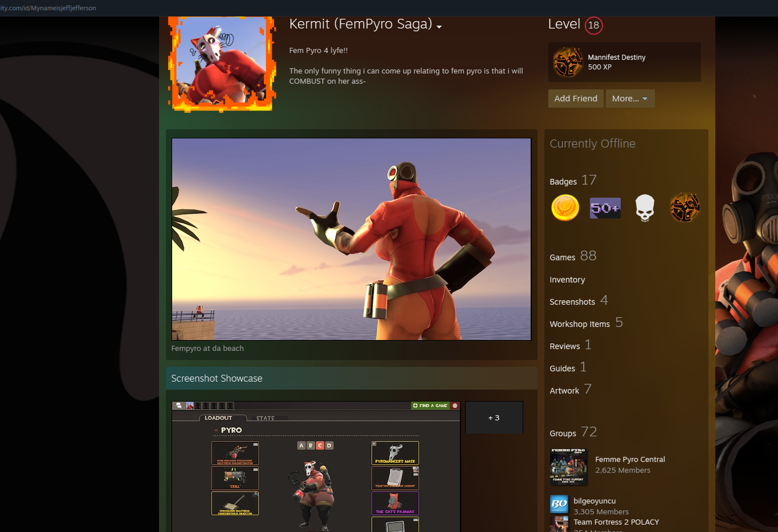This screenshot has width=778, height=532.
Task: Click the Mannifest Destiny badge title
Action: point(617,57)
